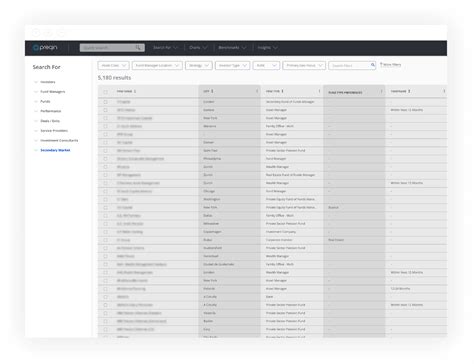This screenshot has width=474, height=364.
Task: Tick the checkbox for the Washington row
Action: pyautogui.click(x=106, y=199)
